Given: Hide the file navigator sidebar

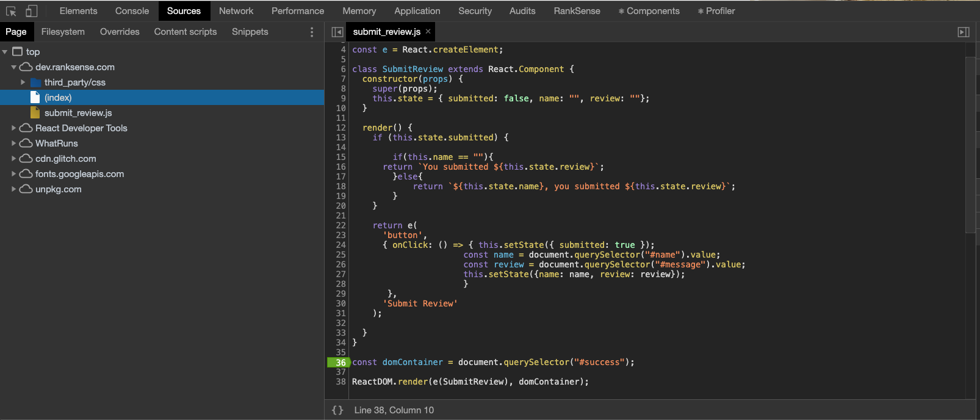Looking at the screenshot, I should [337, 32].
